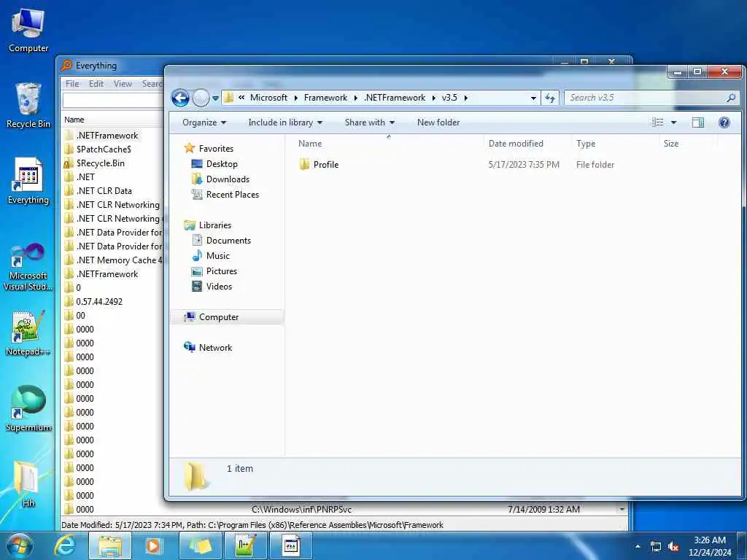This screenshot has width=747, height=560.
Task: Open the Windows Start button
Action: click(x=19, y=545)
